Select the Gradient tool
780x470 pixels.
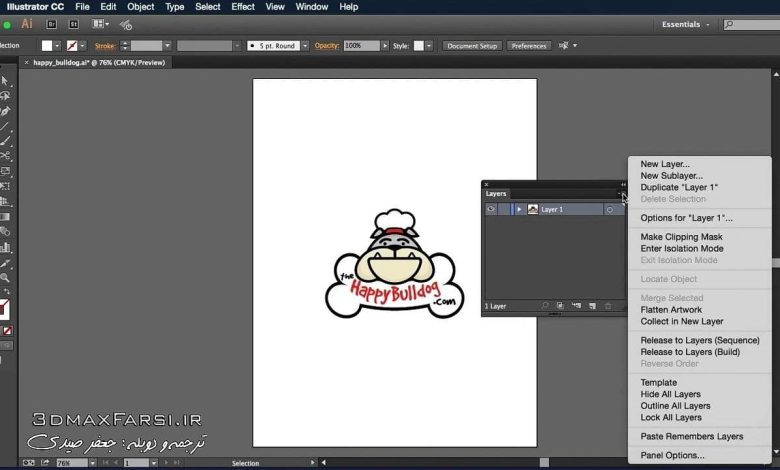[x=4, y=217]
